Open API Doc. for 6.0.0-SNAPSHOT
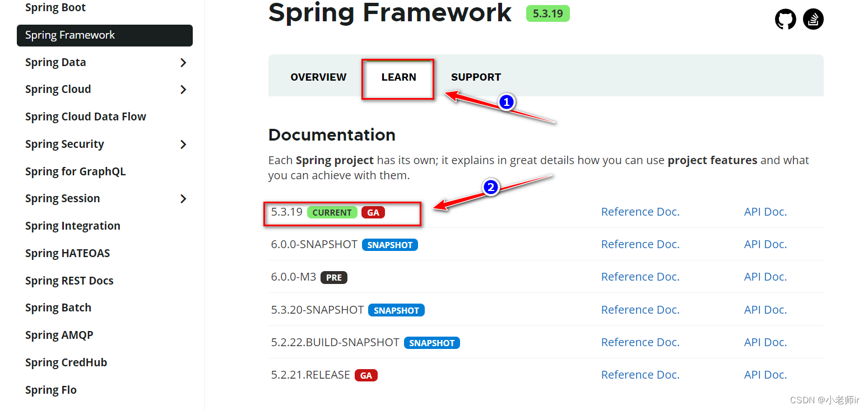The height and width of the screenshot is (410, 868). [765, 244]
